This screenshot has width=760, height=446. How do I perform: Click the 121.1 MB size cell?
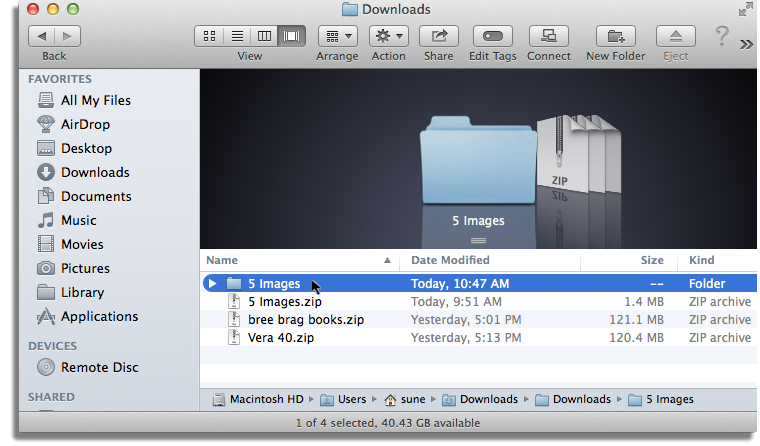point(636,319)
